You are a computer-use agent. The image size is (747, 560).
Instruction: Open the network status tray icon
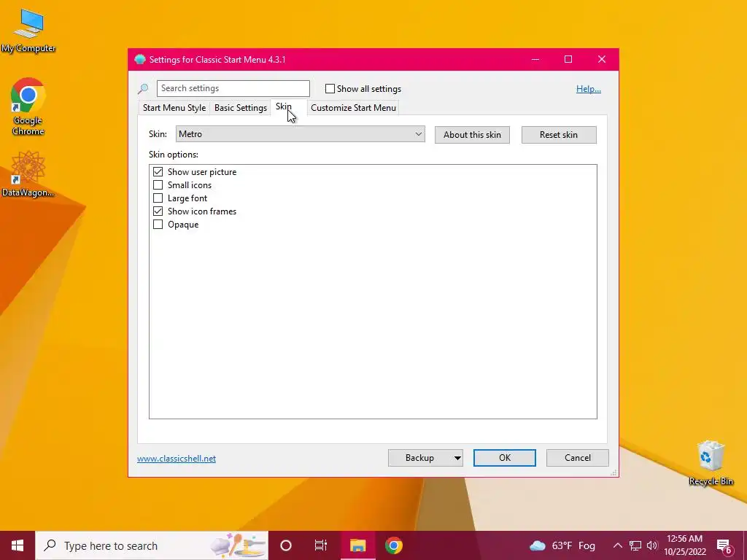point(635,545)
